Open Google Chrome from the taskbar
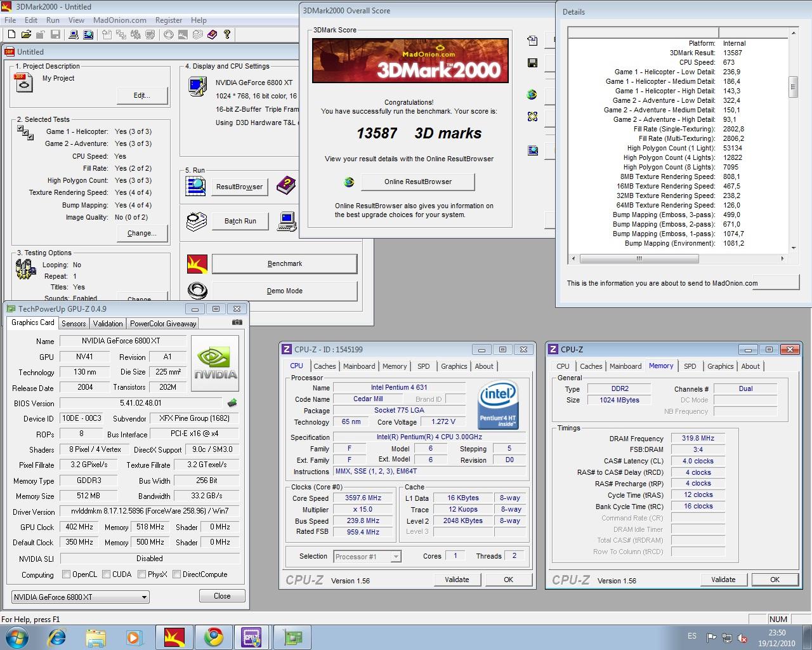 pyautogui.click(x=213, y=637)
